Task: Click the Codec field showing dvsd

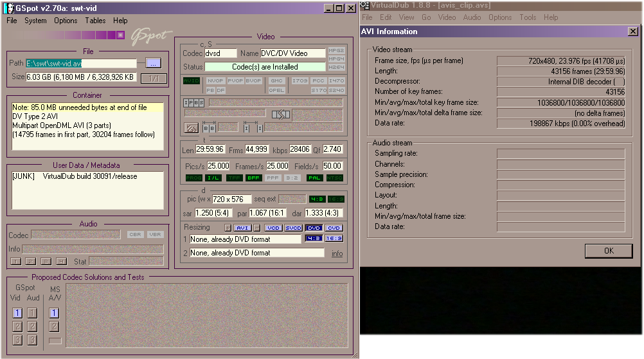Action: point(220,53)
